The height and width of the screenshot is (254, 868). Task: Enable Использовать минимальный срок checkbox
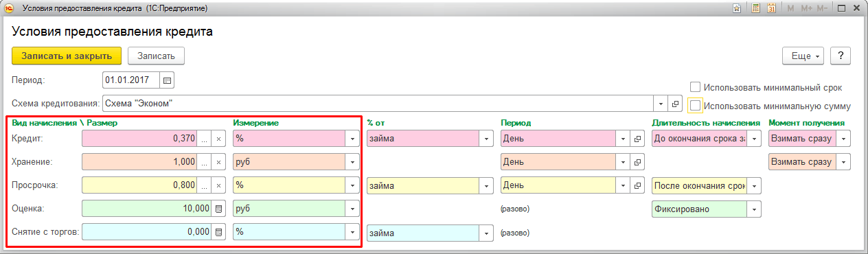(x=695, y=87)
